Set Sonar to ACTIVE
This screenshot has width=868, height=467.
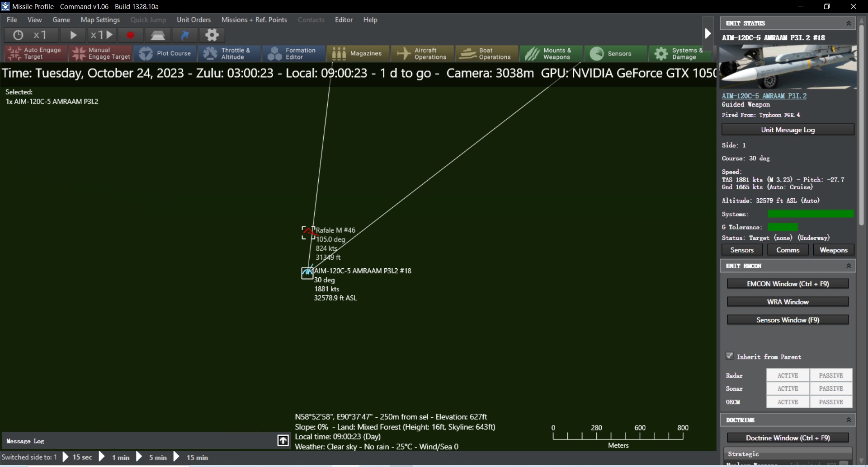(788, 388)
